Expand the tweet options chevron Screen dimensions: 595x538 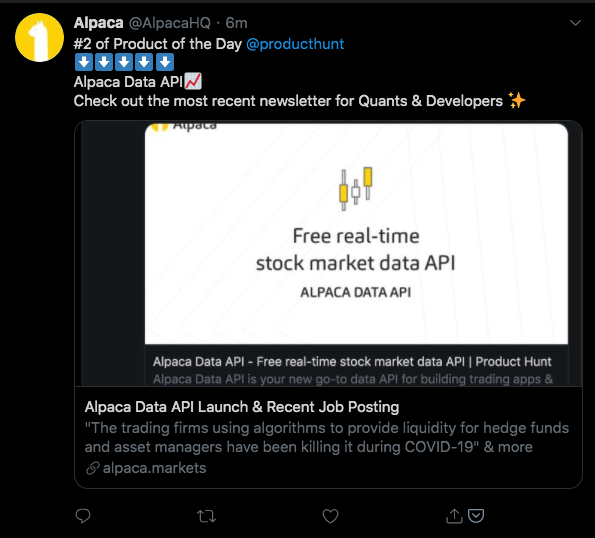click(x=575, y=23)
